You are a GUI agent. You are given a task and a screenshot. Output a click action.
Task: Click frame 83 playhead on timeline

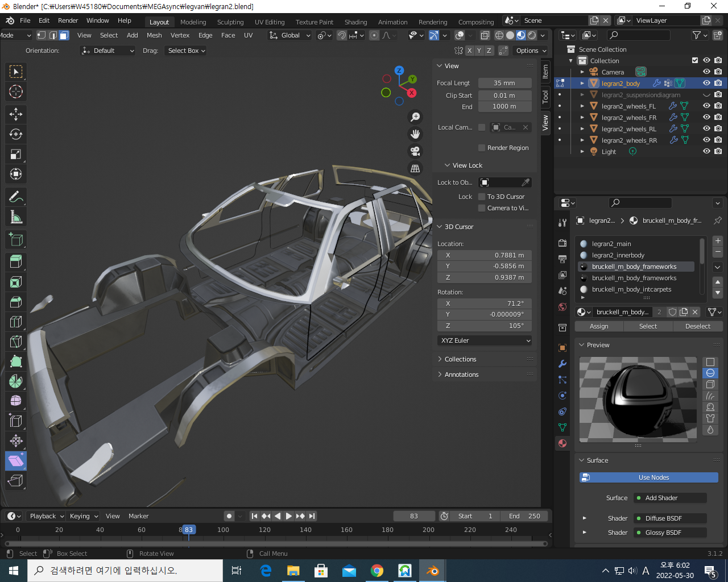coord(188,530)
